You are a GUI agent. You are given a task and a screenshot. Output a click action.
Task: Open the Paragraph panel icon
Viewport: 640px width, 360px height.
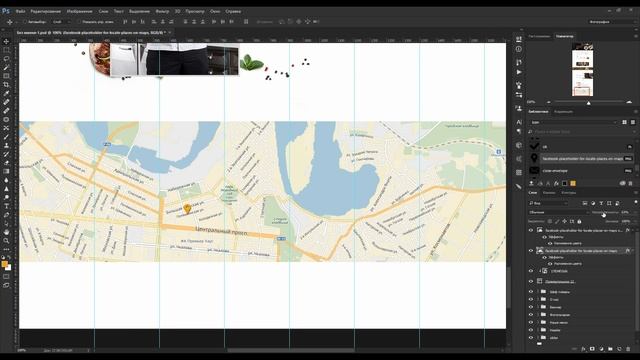[519, 131]
